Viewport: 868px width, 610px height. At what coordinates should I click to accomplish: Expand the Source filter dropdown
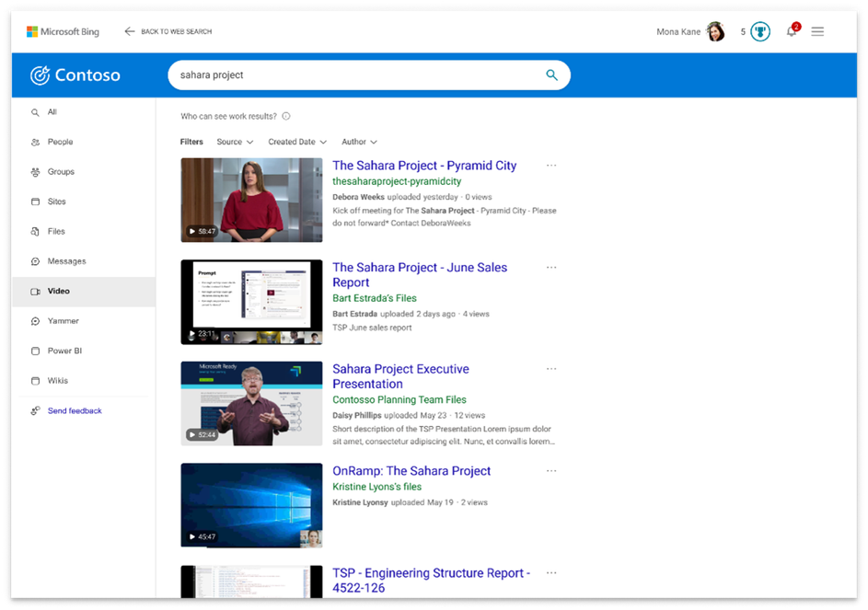pyautogui.click(x=235, y=142)
